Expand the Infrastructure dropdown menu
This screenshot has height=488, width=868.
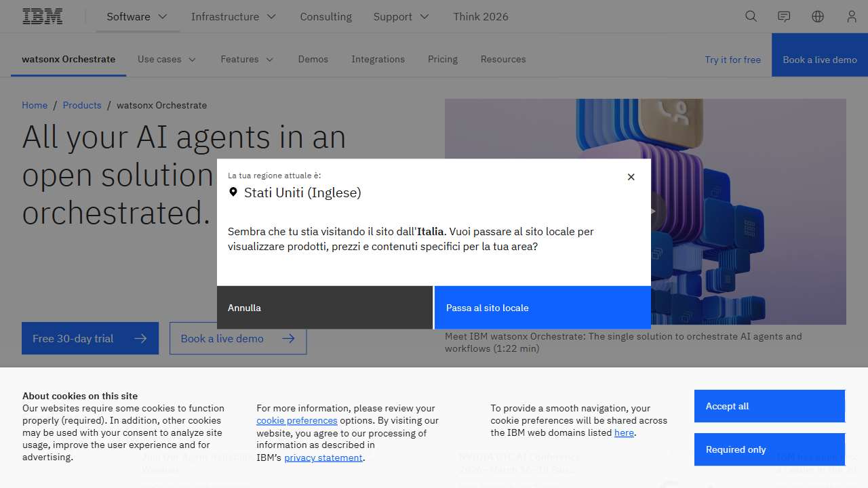[233, 17]
